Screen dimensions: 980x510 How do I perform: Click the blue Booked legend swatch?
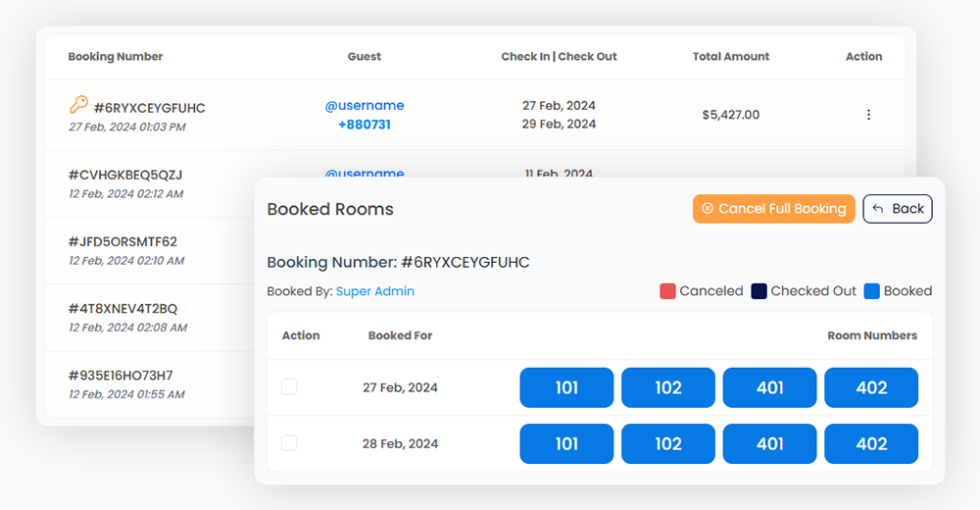871,291
